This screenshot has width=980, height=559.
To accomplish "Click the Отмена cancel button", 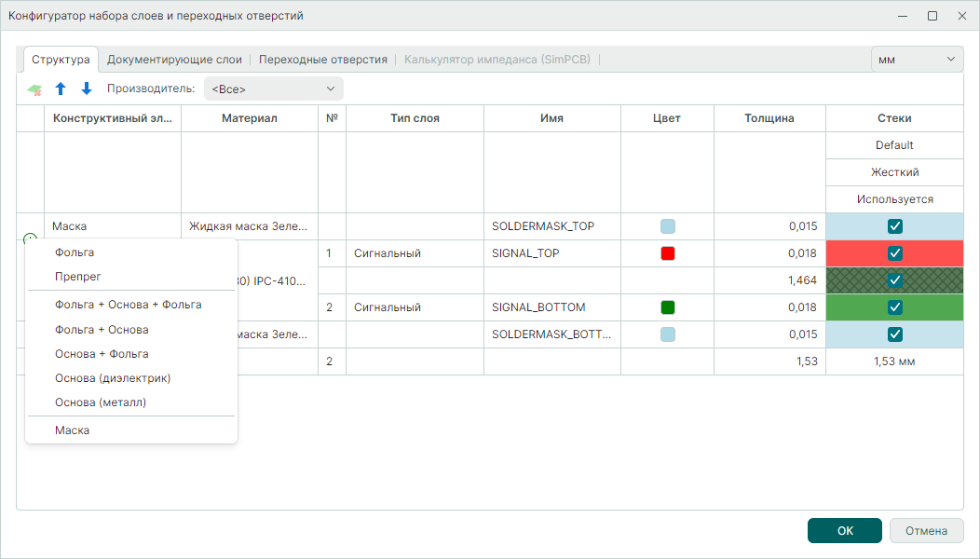I will [926, 530].
